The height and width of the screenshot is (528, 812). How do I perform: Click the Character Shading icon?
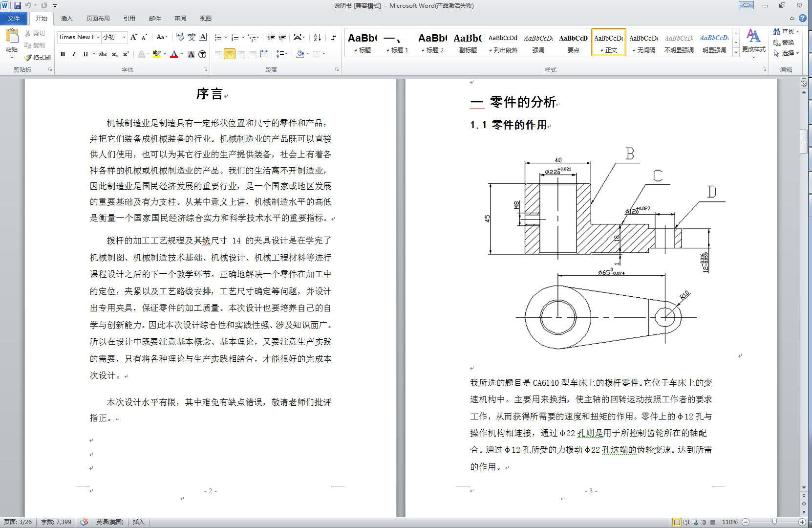tap(191, 54)
